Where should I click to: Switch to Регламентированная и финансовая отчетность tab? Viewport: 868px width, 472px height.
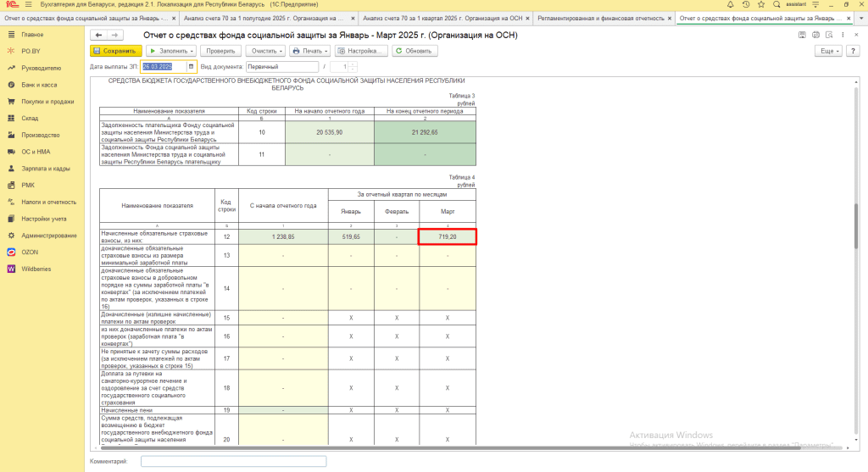[x=604, y=17]
